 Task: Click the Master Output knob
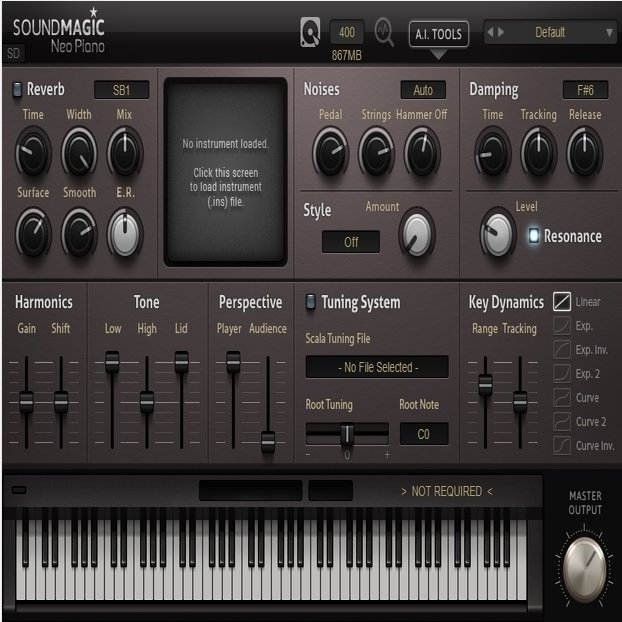tap(584, 569)
